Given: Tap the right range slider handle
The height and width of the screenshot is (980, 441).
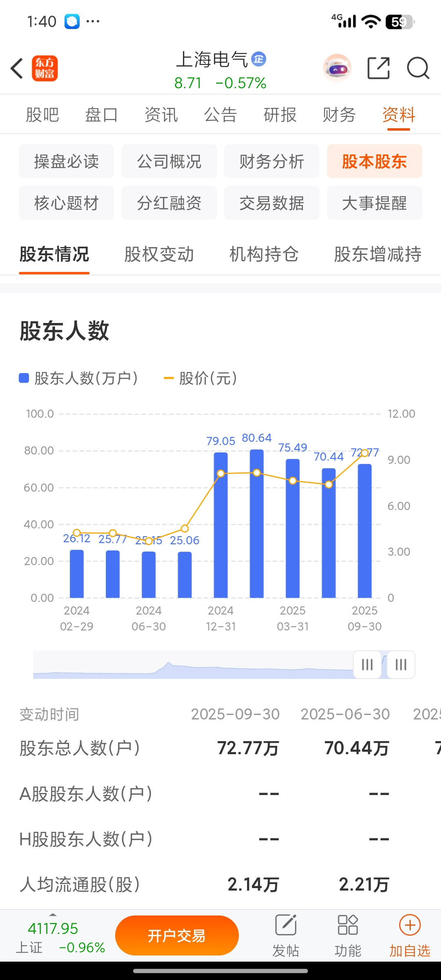Looking at the screenshot, I should (x=401, y=665).
